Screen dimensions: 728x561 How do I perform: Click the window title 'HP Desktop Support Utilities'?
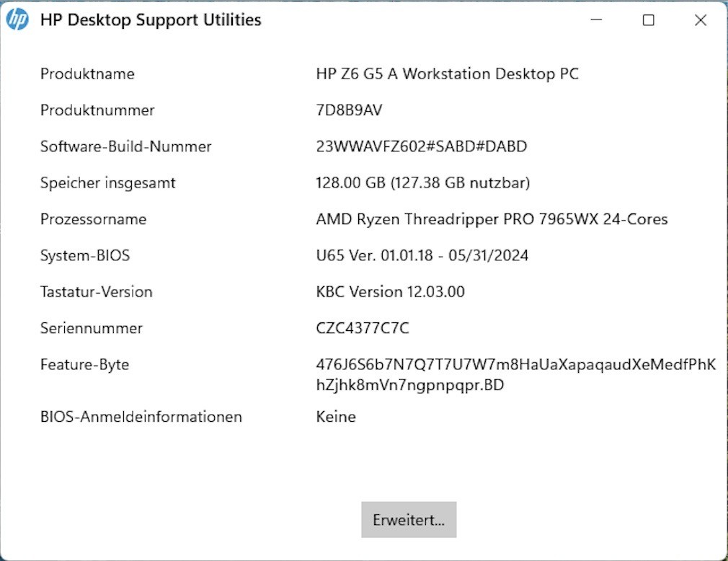pos(151,20)
